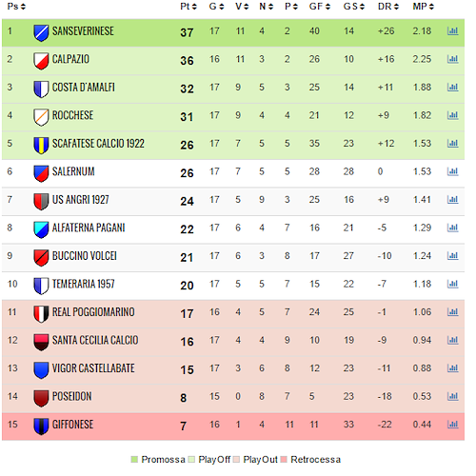
Task: Click the Buccino Volcei red-black crest
Action: 41,257
